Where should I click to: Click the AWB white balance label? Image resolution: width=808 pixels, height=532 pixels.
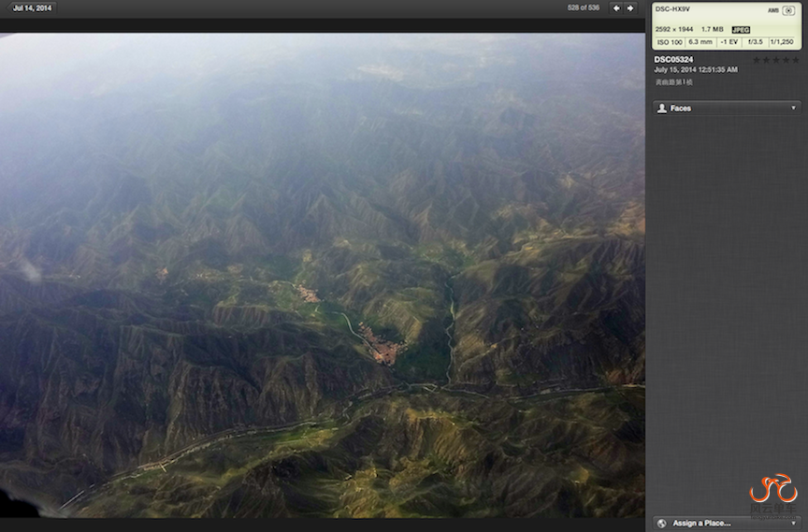773,10
